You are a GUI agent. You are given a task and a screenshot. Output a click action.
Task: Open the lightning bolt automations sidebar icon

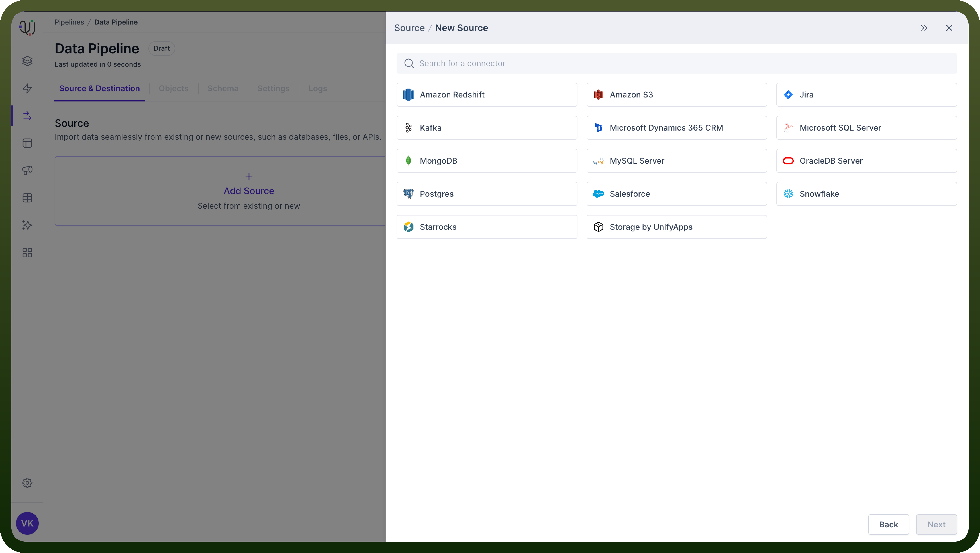tap(27, 88)
